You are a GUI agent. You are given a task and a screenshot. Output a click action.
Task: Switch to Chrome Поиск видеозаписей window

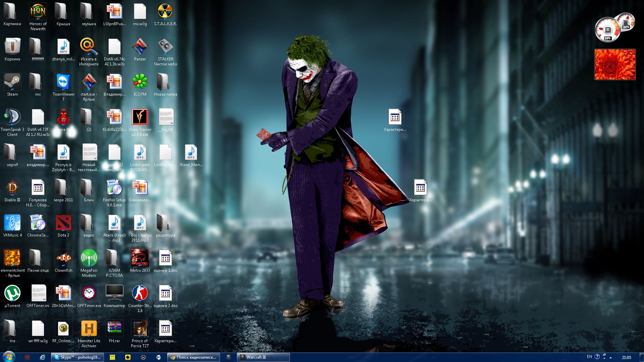[194, 357]
